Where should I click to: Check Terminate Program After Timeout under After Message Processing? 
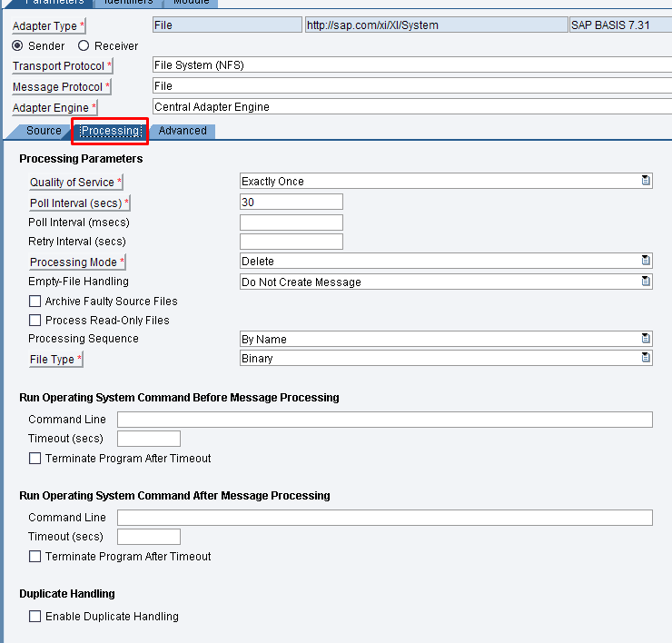(35, 557)
